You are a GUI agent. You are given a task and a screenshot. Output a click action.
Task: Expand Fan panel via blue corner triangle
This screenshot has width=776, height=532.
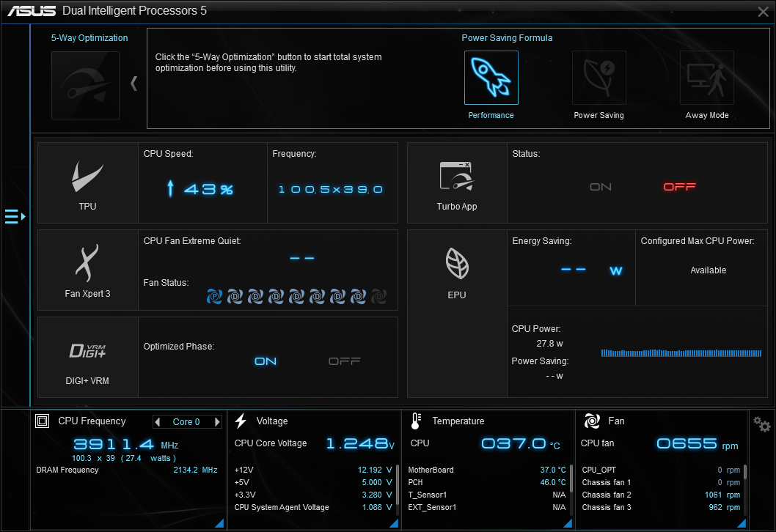[x=742, y=524]
